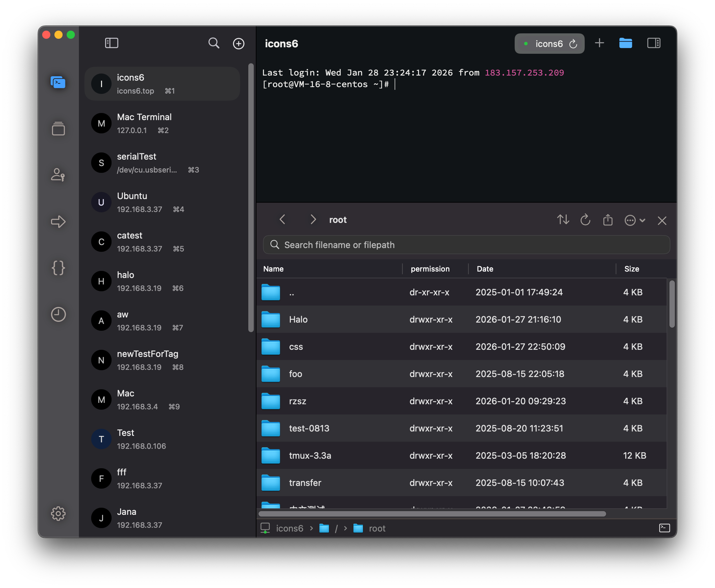The width and height of the screenshot is (715, 588).
Task: Go forward with the right chevron
Action: click(313, 219)
